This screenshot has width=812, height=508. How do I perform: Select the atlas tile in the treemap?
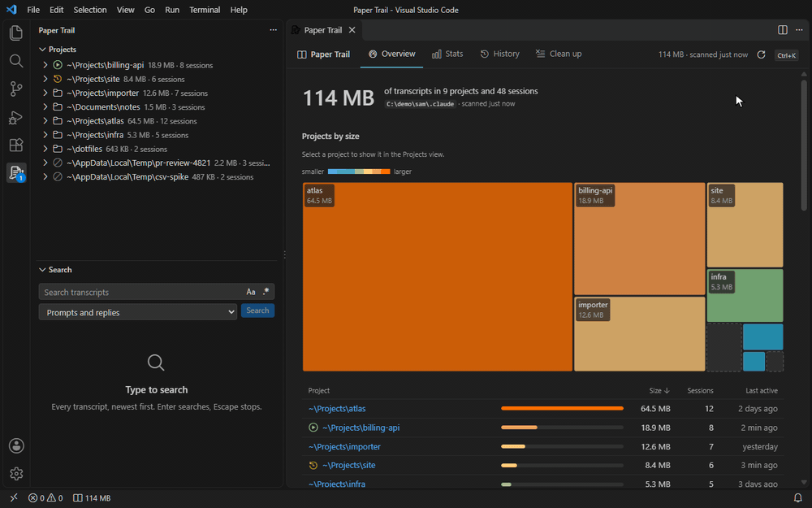(438, 277)
